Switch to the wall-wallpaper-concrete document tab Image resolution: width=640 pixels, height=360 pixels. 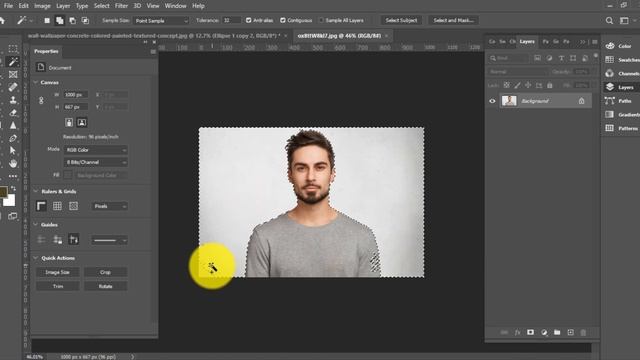[154, 36]
